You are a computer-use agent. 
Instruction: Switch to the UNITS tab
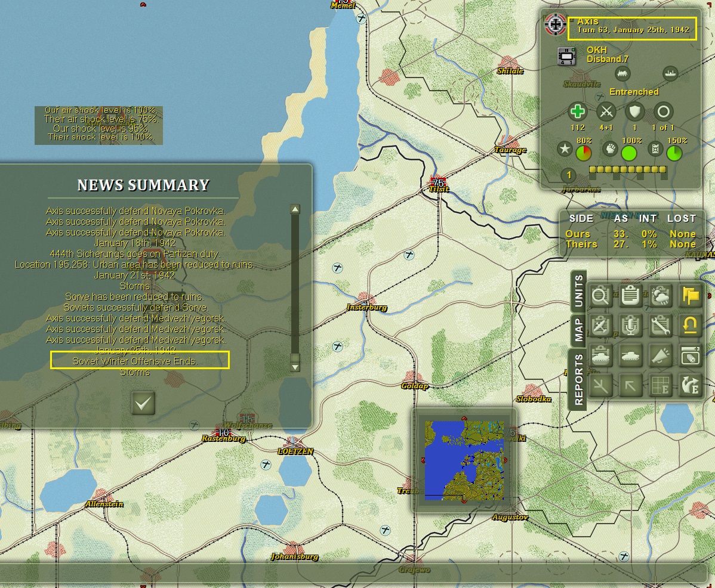579,290
